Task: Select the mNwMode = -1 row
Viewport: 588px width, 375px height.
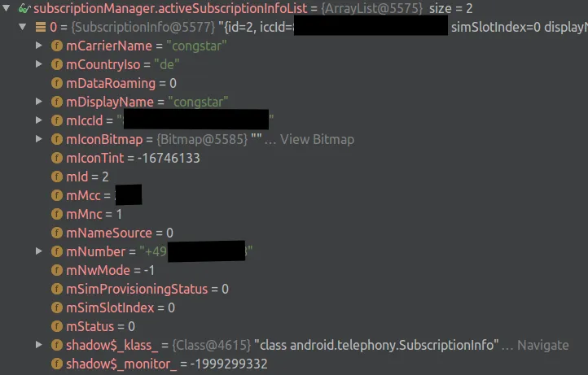Action: coord(294,270)
